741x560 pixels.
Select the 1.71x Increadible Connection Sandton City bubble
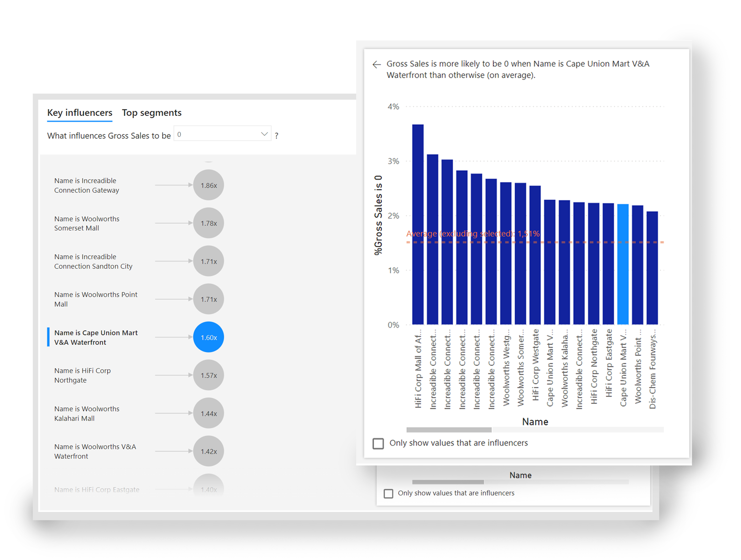[x=209, y=261]
